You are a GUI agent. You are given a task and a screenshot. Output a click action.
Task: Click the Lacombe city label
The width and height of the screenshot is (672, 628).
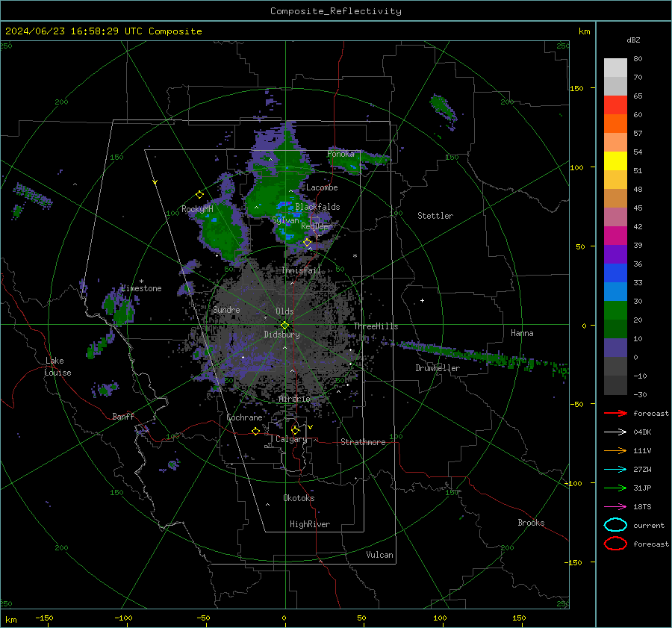pos(322,187)
